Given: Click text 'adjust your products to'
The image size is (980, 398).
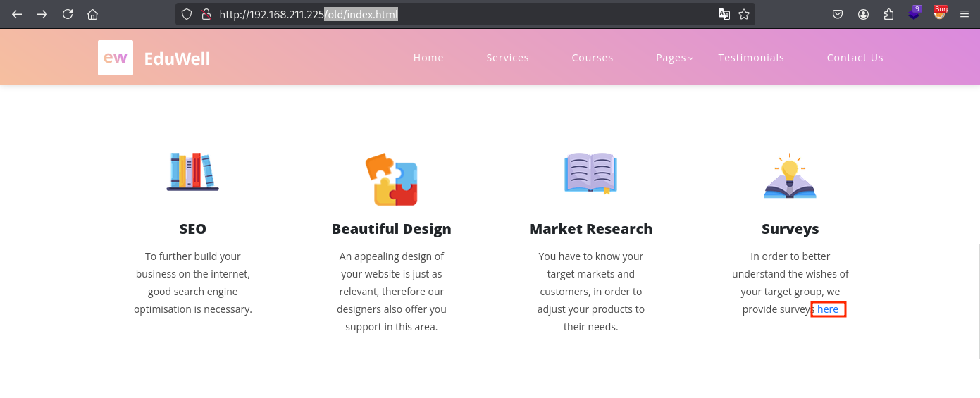Looking at the screenshot, I should pyautogui.click(x=591, y=309).
